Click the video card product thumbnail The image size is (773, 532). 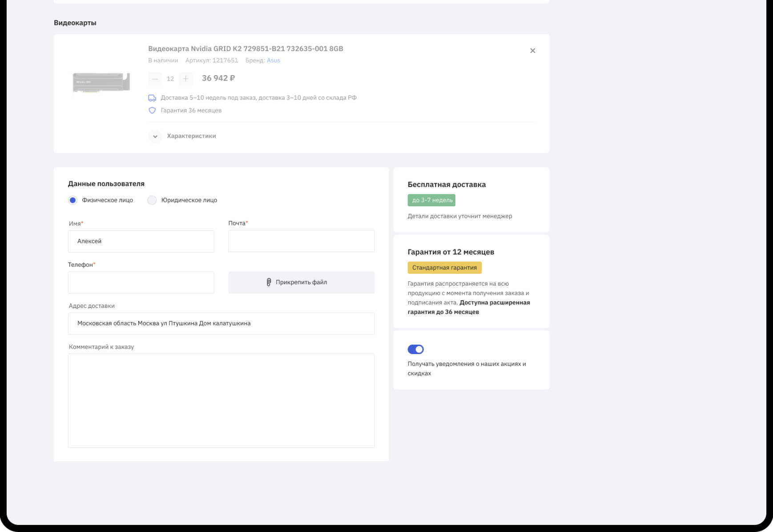[x=101, y=83]
